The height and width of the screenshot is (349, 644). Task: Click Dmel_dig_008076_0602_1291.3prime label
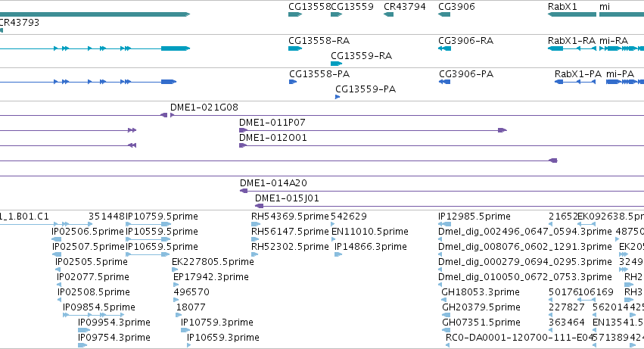coord(525,247)
